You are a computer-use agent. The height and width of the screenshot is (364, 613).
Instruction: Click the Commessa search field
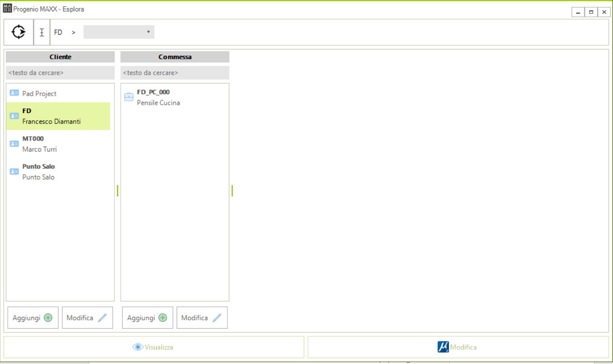[x=175, y=73]
